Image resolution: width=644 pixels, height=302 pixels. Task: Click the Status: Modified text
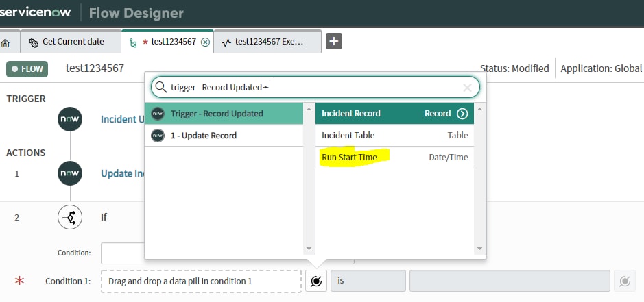tap(514, 68)
